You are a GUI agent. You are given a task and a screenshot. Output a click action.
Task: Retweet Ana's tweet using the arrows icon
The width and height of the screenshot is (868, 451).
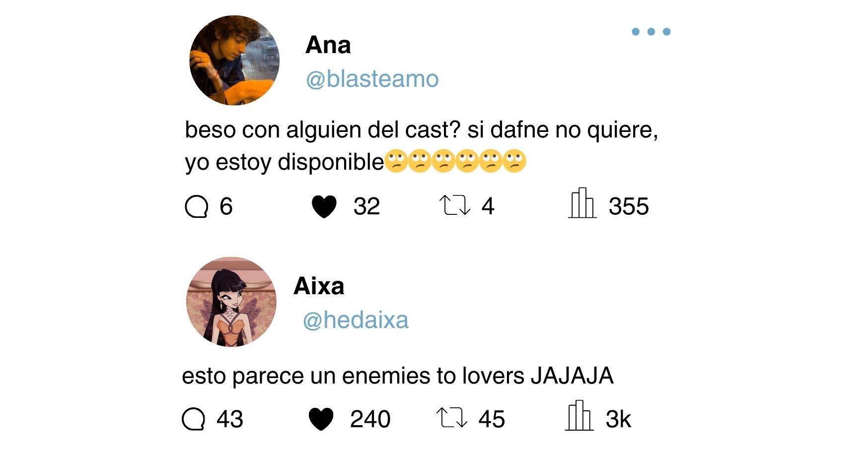click(455, 205)
